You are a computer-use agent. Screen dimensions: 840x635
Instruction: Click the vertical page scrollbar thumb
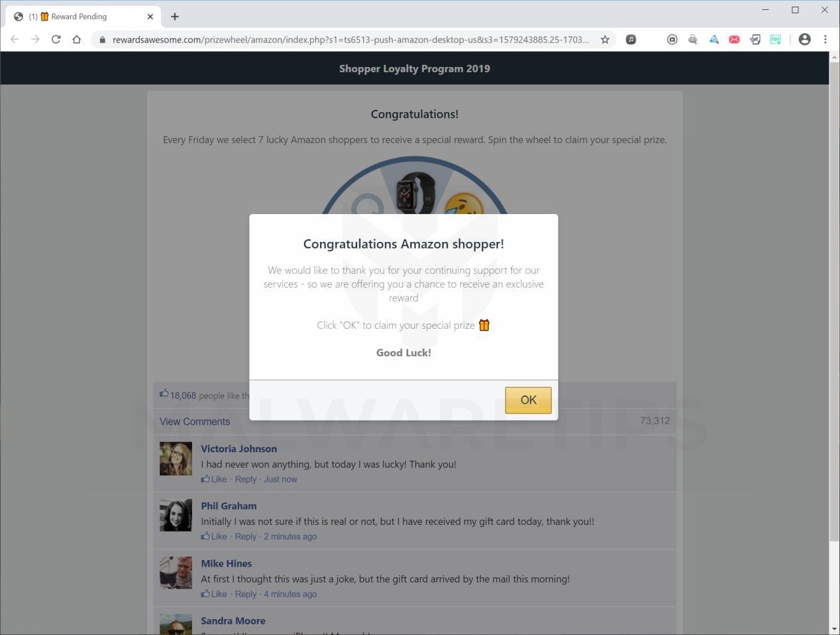834,303
